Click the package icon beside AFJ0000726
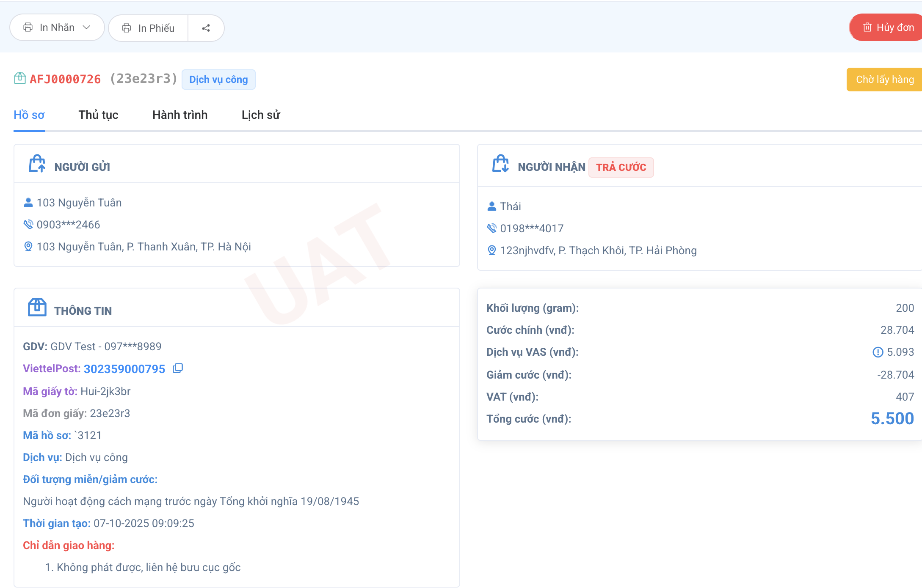 point(20,79)
